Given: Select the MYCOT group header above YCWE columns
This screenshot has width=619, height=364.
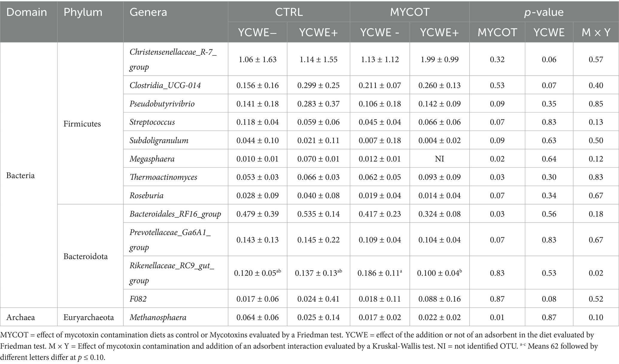Looking at the screenshot, I should 409,12.
